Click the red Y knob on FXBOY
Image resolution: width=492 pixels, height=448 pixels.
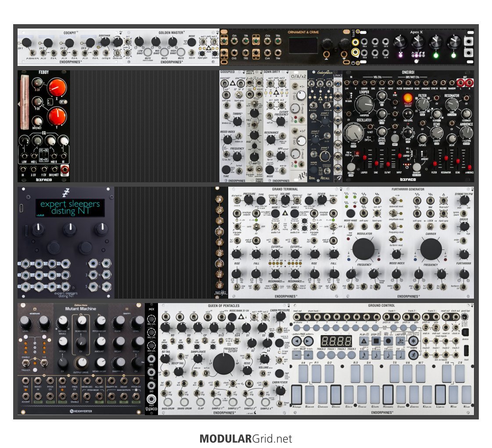pyautogui.click(x=57, y=116)
